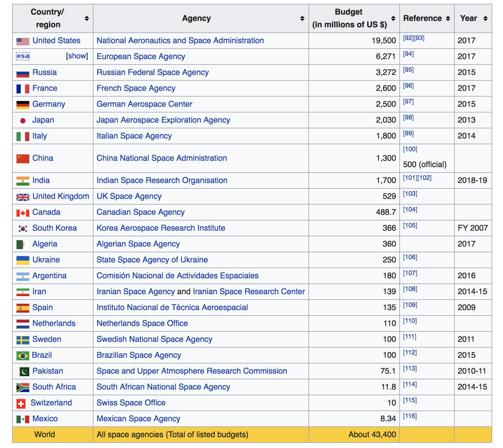Screen dimensions: 503x448
Task: Click the South Korea flag icon
Action: click(x=23, y=228)
